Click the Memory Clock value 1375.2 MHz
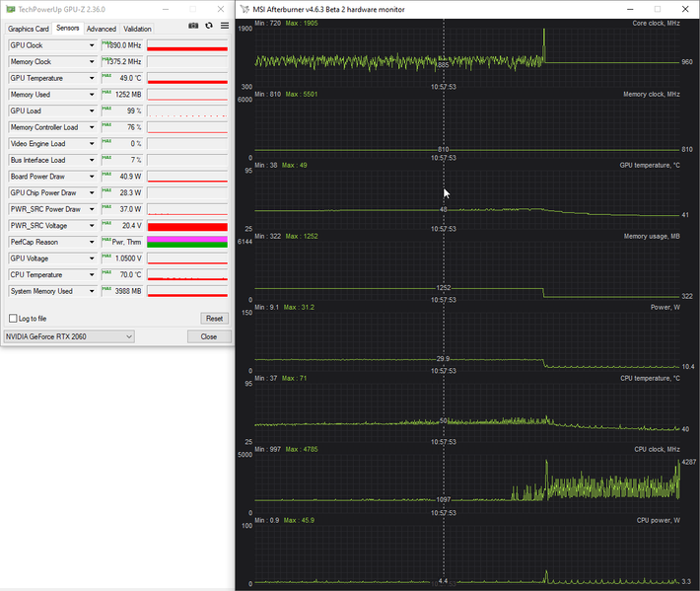This screenshot has height=591, width=700. (x=122, y=61)
